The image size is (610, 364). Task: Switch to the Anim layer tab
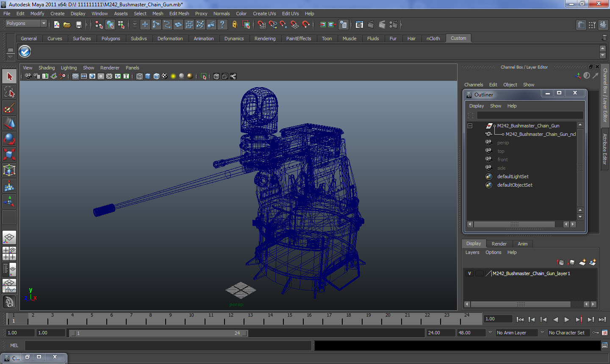click(x=522, y=244)
